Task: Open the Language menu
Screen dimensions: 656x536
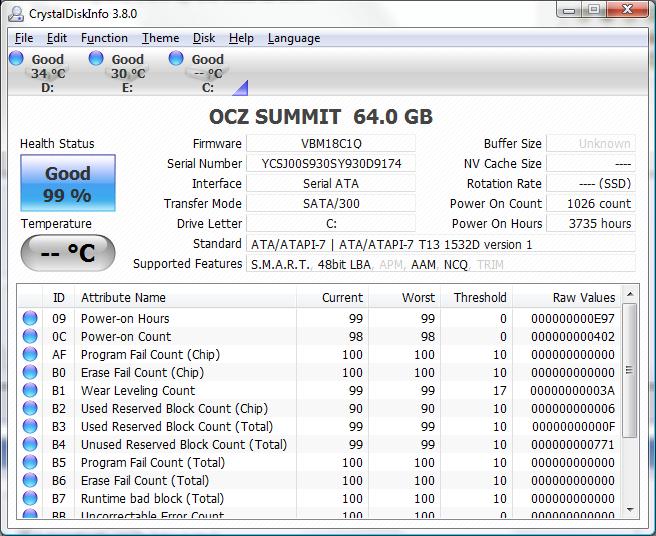Action: click(x=294, y=38)
